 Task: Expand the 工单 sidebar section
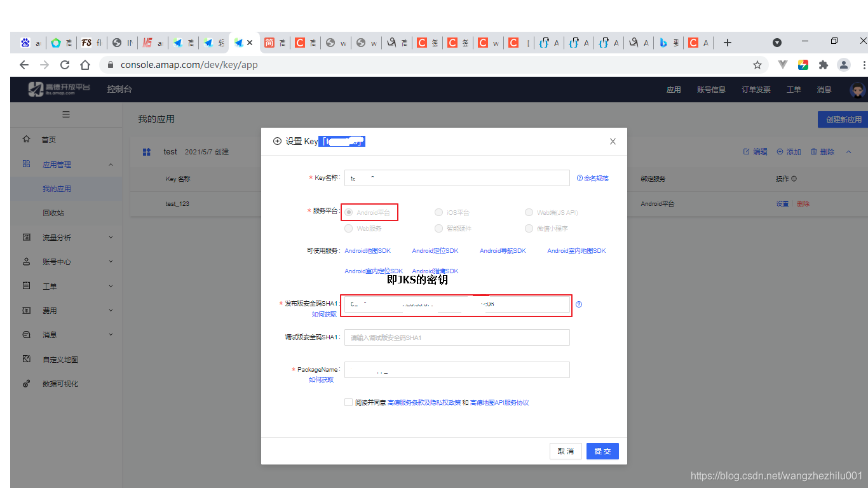tap(111, 286)
